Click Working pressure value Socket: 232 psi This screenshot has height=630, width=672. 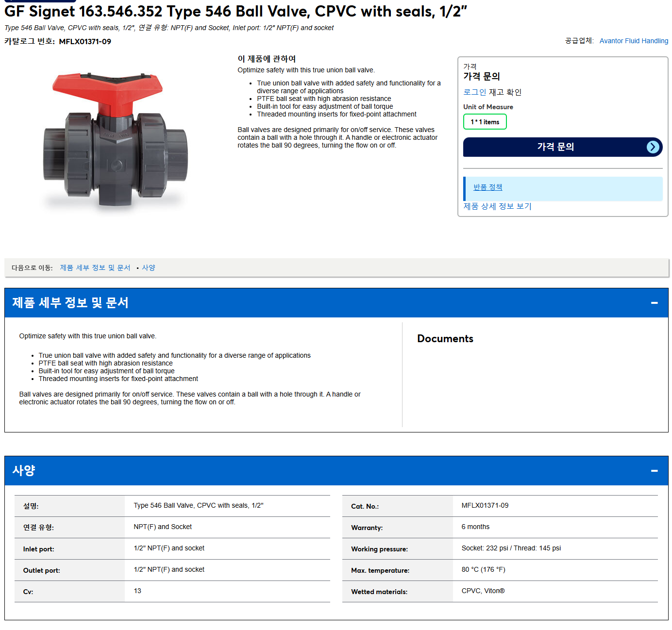[x=511, y=548]
